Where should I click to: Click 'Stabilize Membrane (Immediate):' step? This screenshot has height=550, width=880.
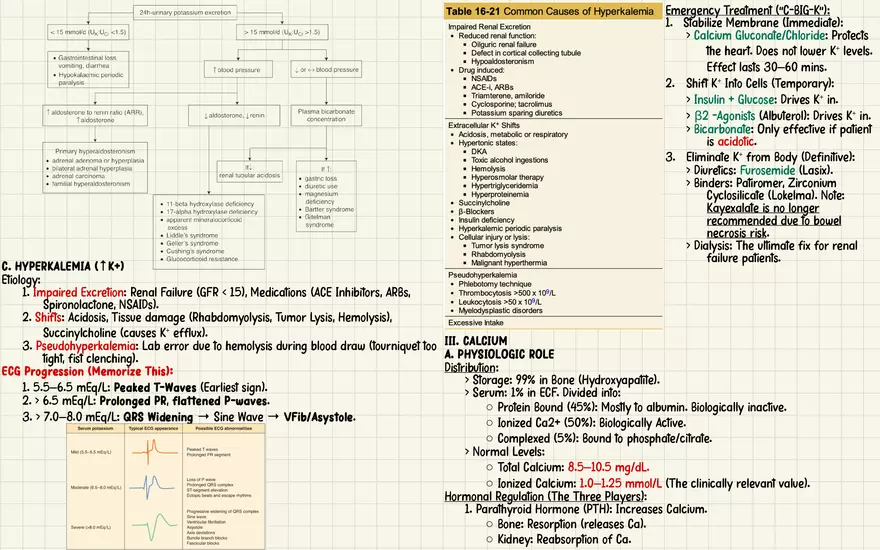(x=763, y=22)
